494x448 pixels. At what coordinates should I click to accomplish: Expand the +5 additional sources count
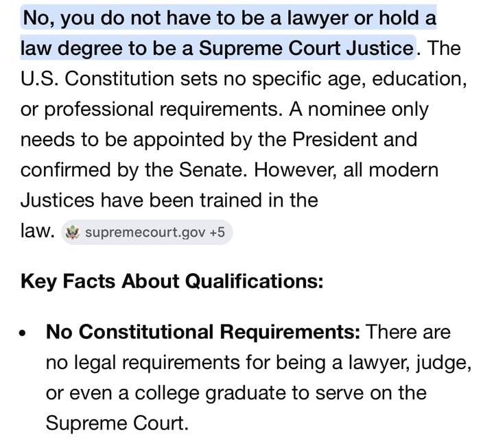click(x=217, y=233)
